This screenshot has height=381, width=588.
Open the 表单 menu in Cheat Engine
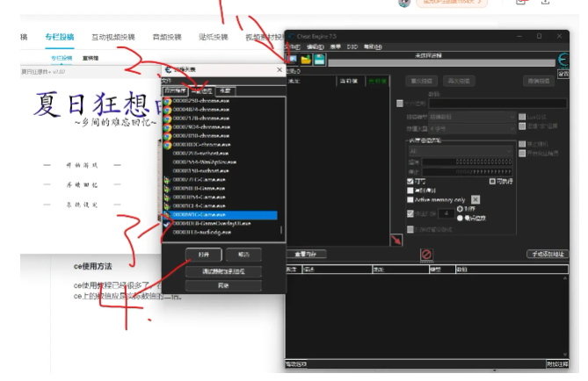click(335, 47)
